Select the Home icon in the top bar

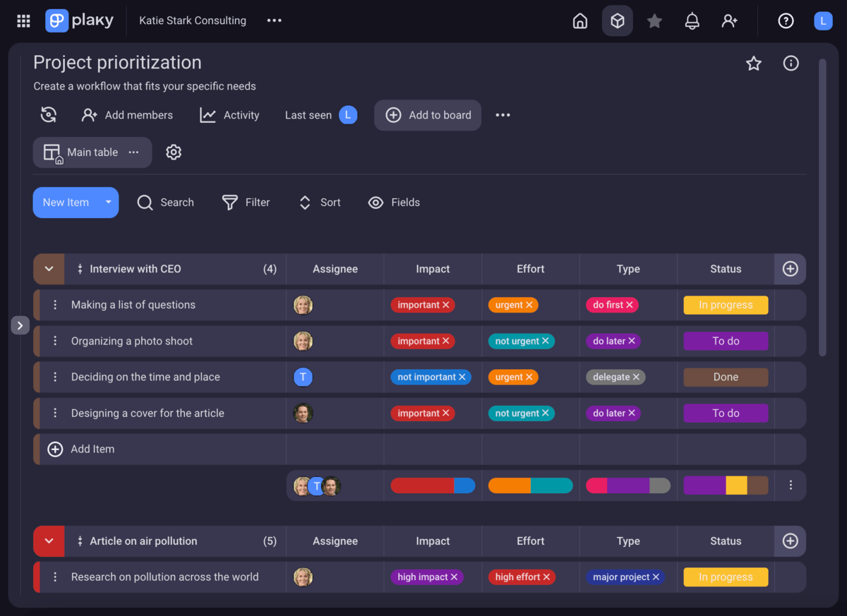click(579, 20)
